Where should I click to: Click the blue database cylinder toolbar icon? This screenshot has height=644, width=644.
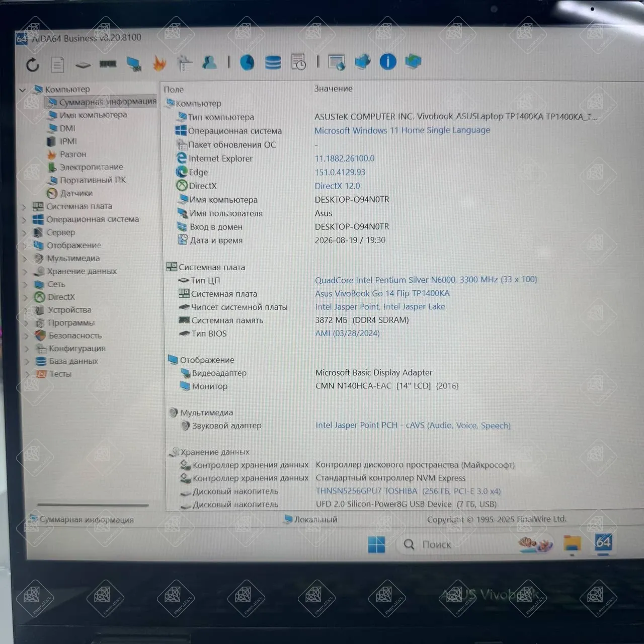273,62
